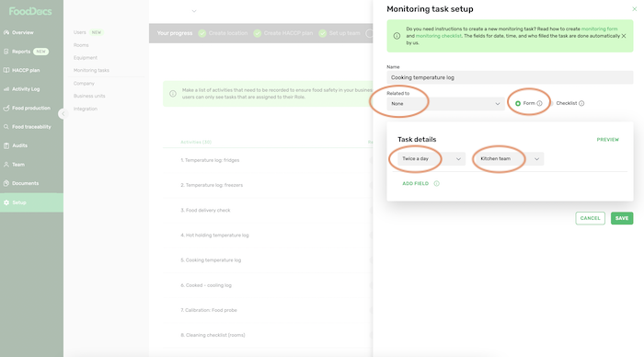Open the Activity Log chart icon

point(6,89)
